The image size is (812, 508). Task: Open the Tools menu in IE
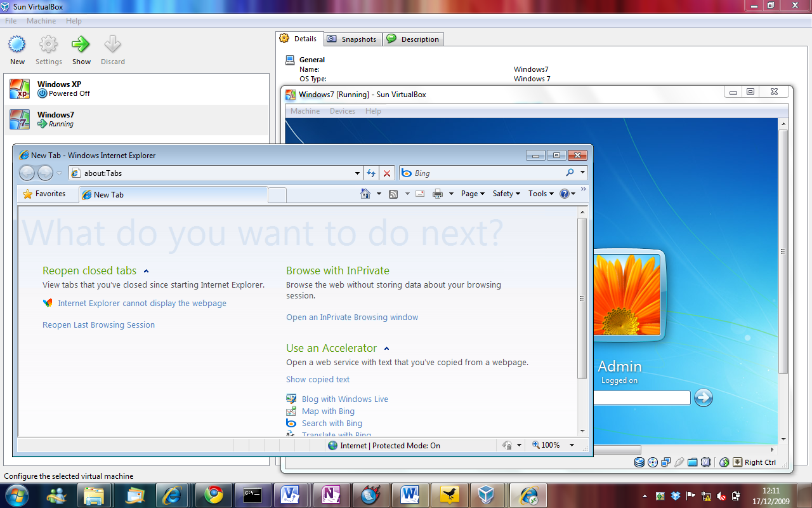coord(541,194)
